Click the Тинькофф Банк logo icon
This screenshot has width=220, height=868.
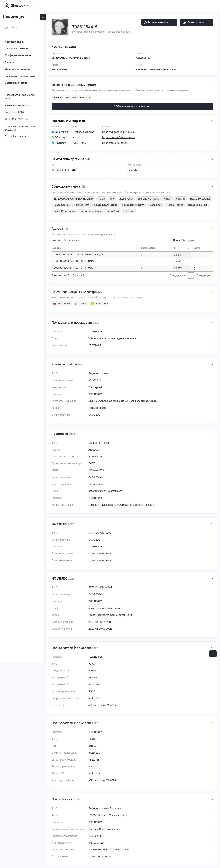[x=53, y=170]
